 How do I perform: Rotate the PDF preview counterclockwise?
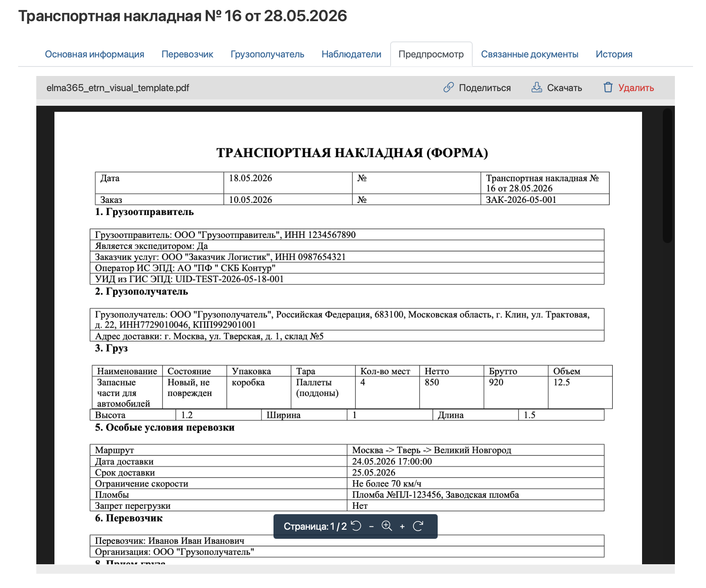click(x=356, y=526)
